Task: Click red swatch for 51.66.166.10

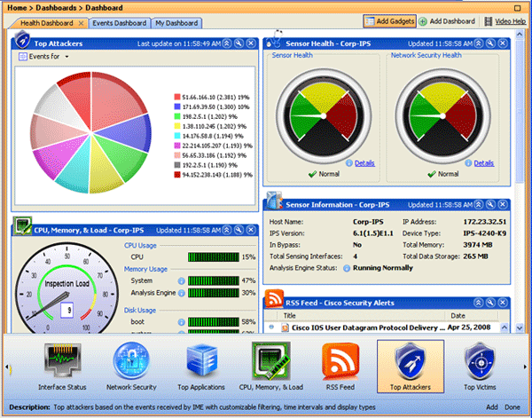Action: point(177,97)
